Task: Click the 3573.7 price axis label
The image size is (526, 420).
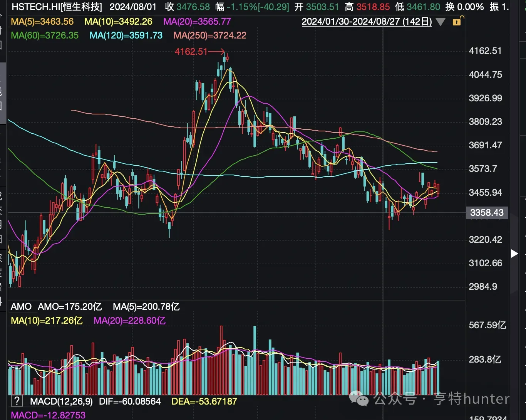Action: point(483,169)
